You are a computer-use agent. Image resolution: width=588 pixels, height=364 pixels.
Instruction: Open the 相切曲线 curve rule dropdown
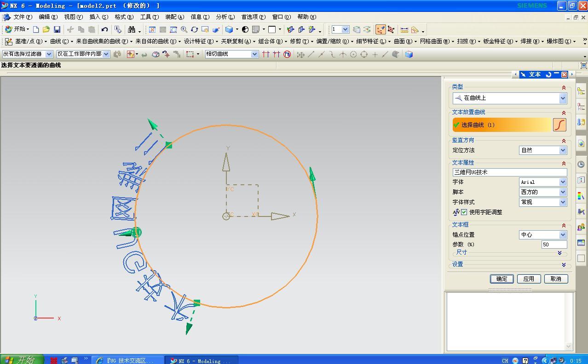231,54
